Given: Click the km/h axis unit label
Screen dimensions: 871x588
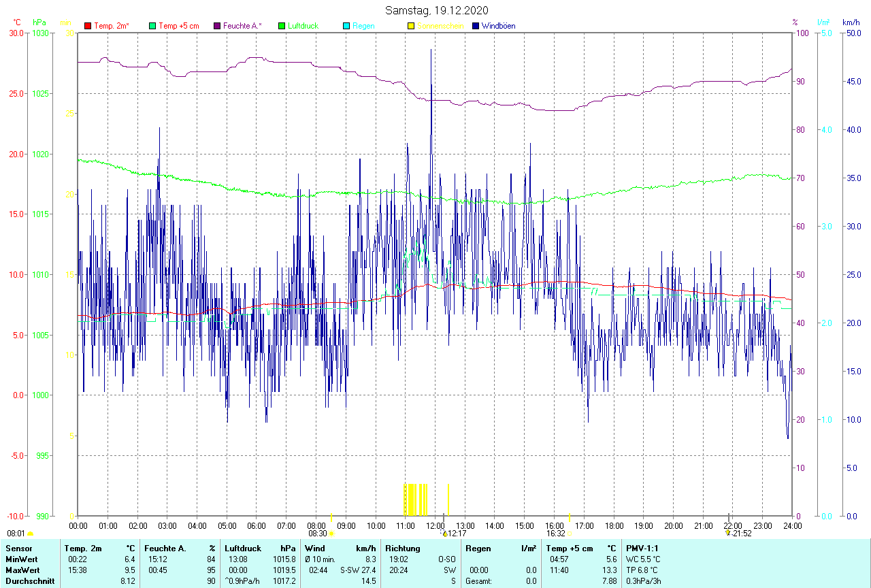Looking at the screenshot, I should click(850, 22).
